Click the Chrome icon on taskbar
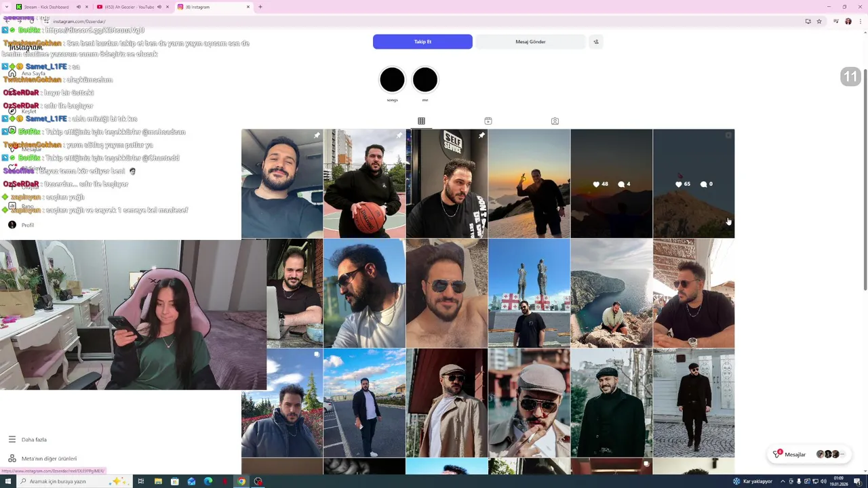 click(241, 481)
